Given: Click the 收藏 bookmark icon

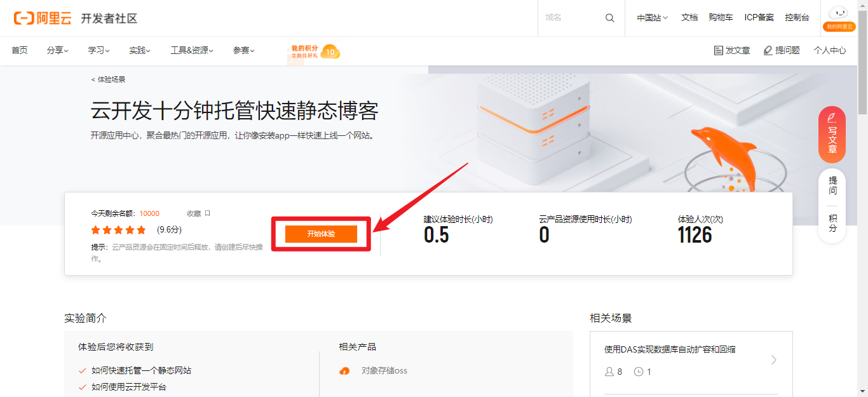Looking at the screenshot, I should (x=207, y=213).
